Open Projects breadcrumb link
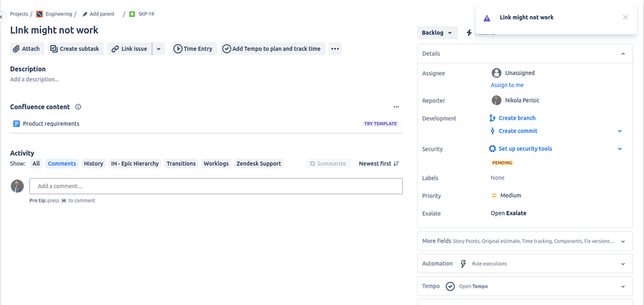 click(19, 14)
